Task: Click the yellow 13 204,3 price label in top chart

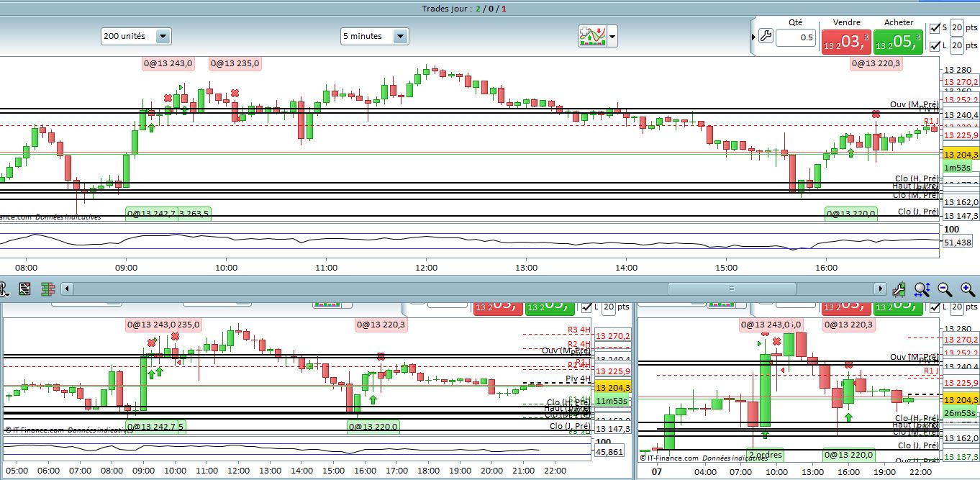Action: coord(961,155)
